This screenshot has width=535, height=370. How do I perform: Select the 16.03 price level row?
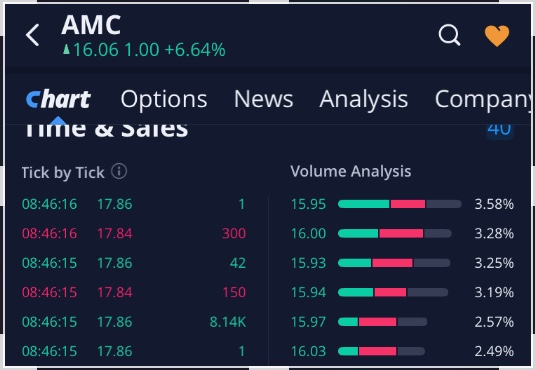pyautogui.click(x=402, y=351)
